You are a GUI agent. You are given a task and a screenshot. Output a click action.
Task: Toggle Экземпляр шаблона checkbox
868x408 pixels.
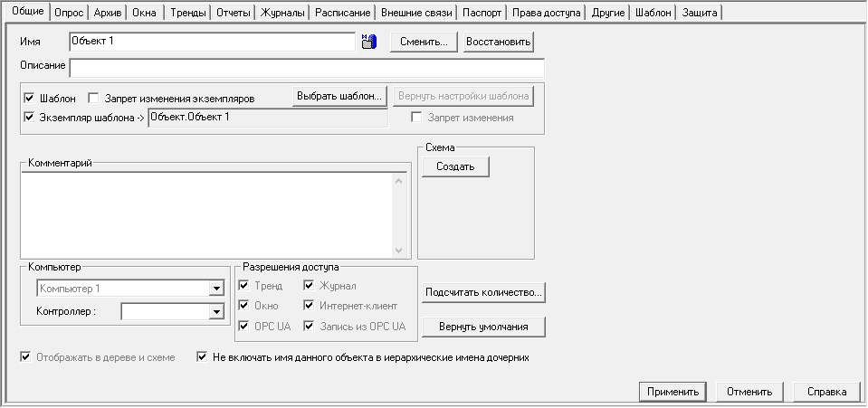click(x=29, y=118)
